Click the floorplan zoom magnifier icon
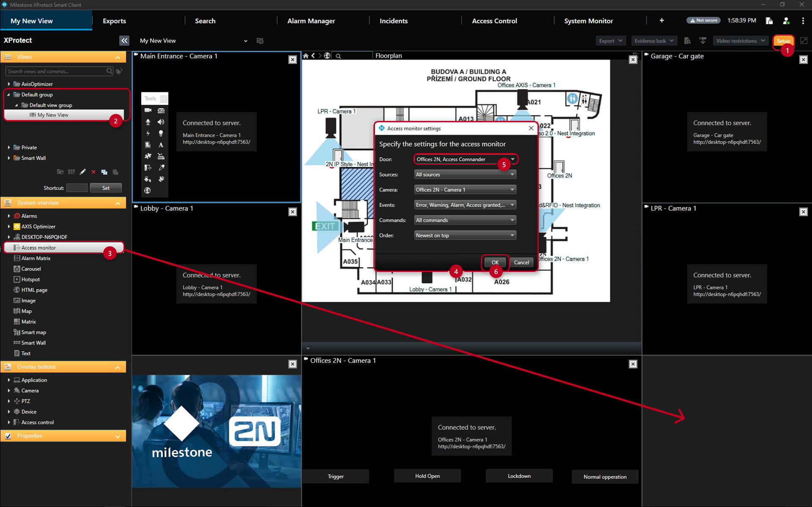The width and height of the screenshot is (812, 507). 338,56
